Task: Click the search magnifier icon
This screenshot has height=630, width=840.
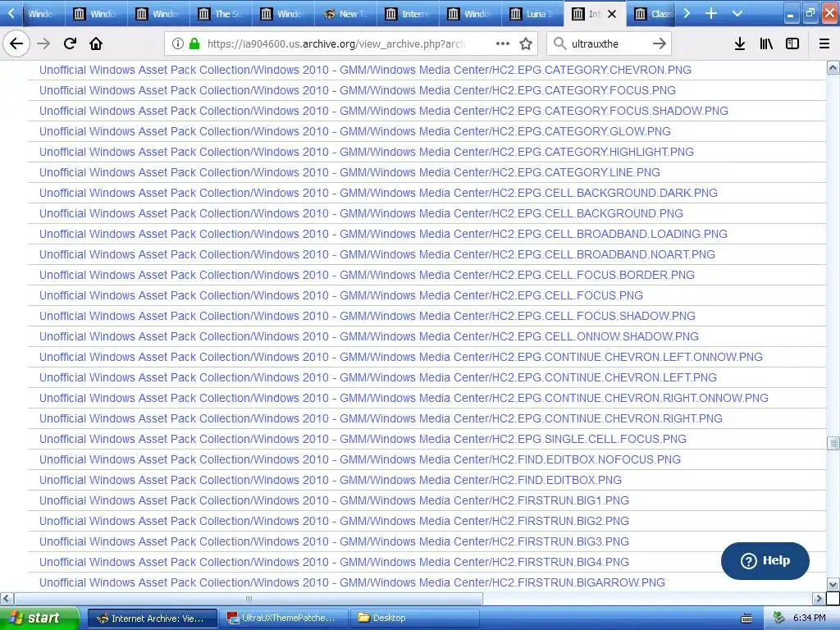Action: pyautogui.click(x=559, y=43)
